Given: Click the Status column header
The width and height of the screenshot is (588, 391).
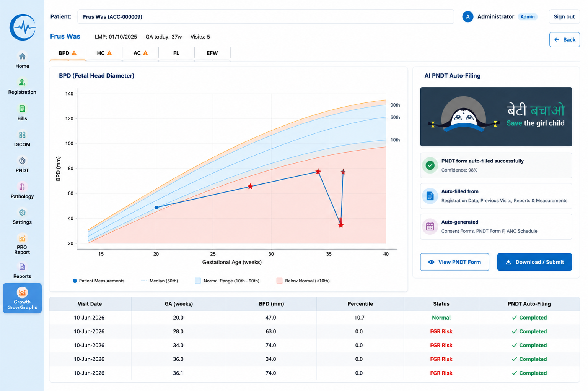Looking at the screenshot, I should [x=441, y=304].
